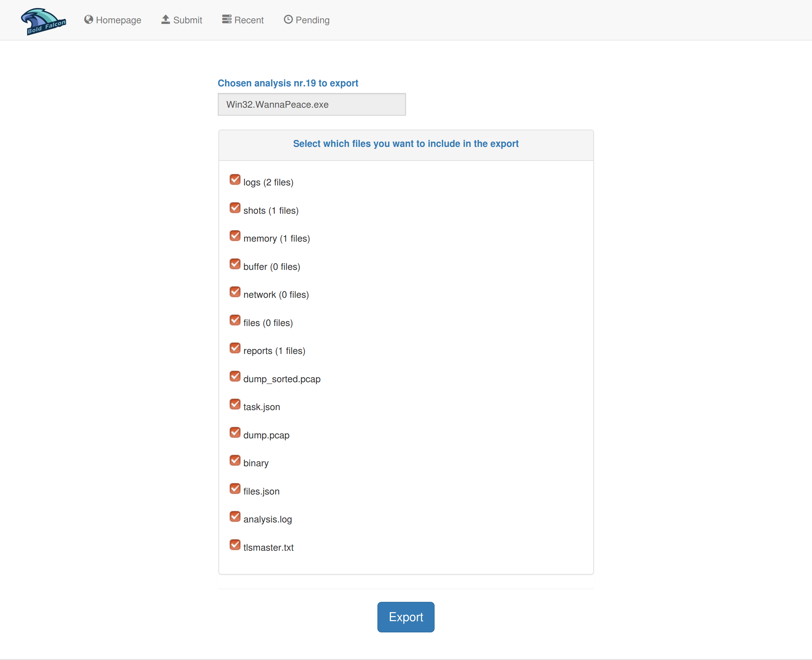Uncheck the logs (2 files) checkbox

(235, 179)
